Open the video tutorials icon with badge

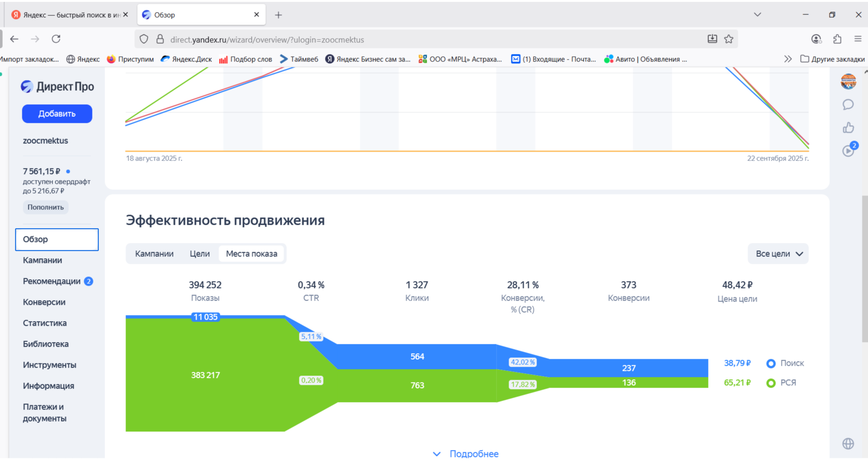(848, 151)
